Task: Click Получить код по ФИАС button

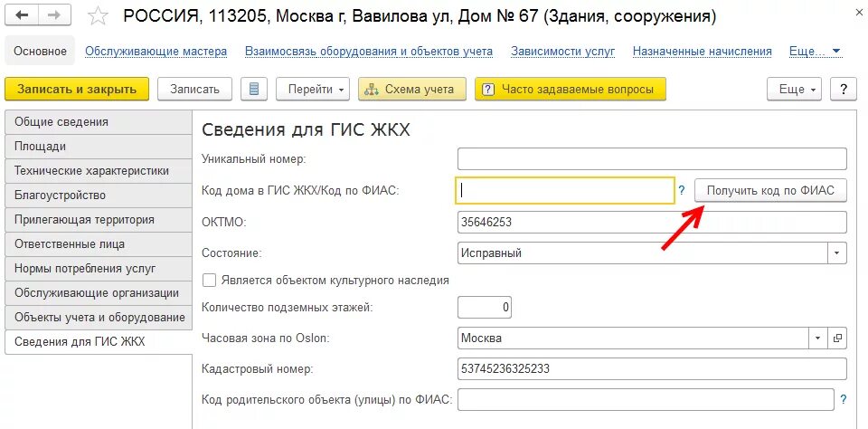Action: [769, 191]
